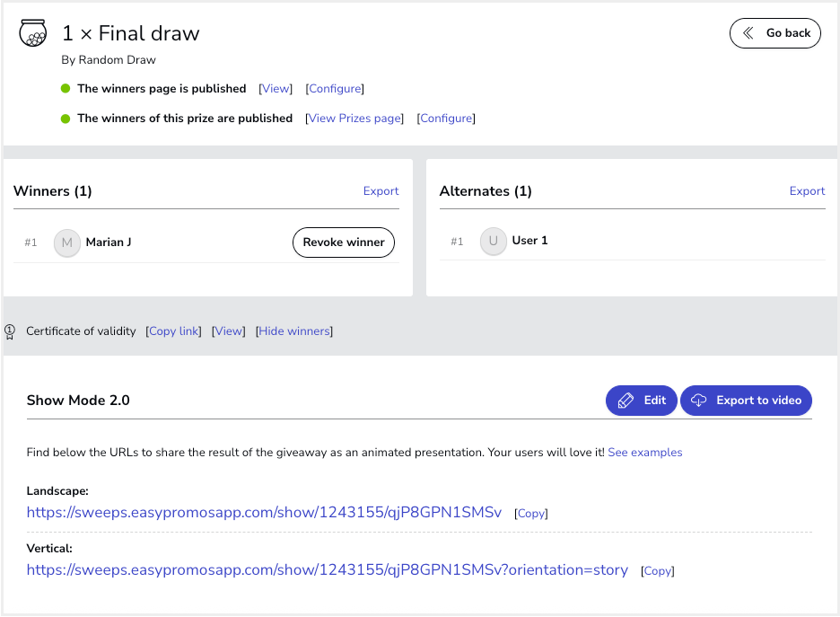Copy link of the certificate of validity
Viewport: 840px width, 617px height.
[173, 331]
